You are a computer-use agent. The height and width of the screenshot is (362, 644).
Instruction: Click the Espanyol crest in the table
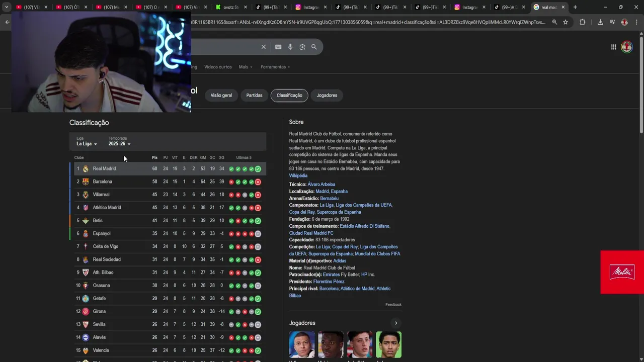tap(86, 234)
